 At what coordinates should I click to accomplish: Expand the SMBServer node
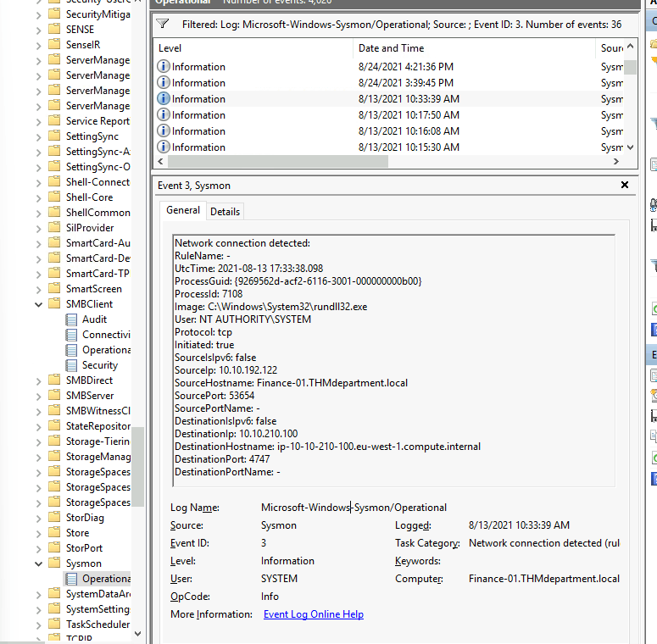tap(38, 396)
